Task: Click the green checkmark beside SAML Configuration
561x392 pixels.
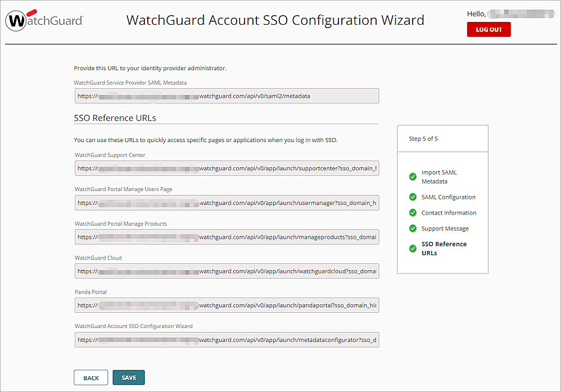Action: pos(413,197)
